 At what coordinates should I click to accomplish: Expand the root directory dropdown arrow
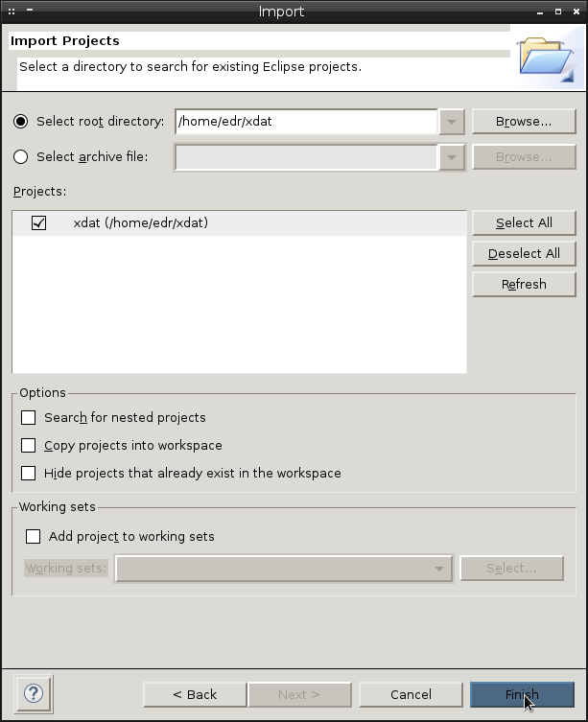point(452,122)
